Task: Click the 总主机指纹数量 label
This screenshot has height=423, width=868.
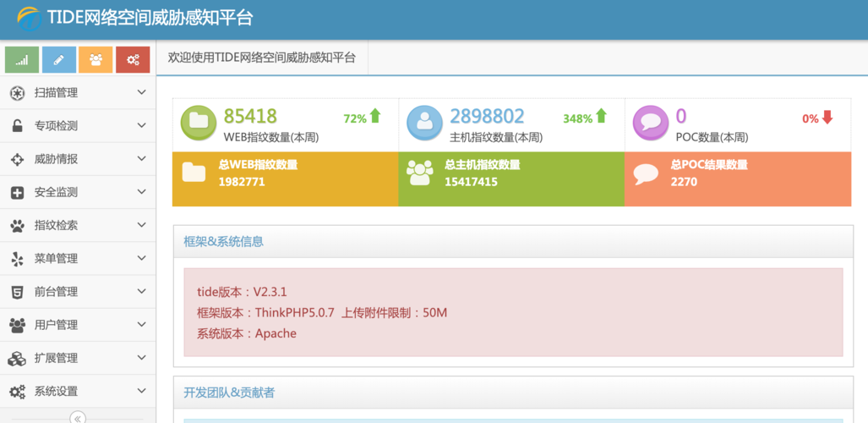Action: [483, 165]
